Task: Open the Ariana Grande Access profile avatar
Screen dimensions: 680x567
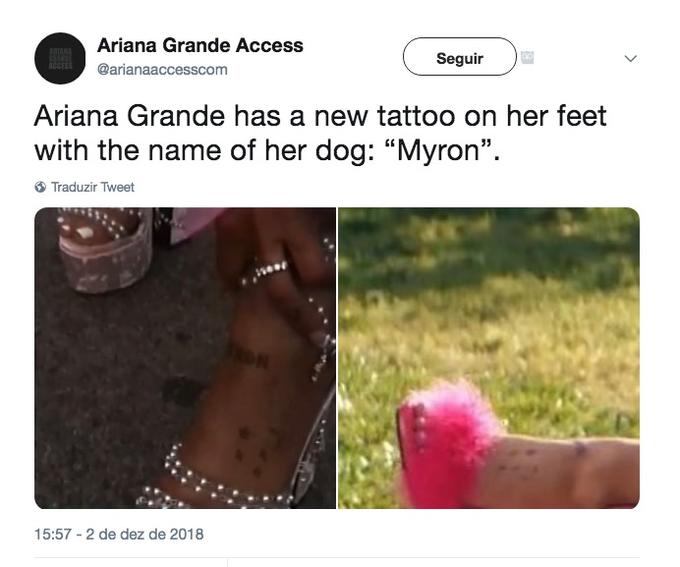Action: point(60,58)
